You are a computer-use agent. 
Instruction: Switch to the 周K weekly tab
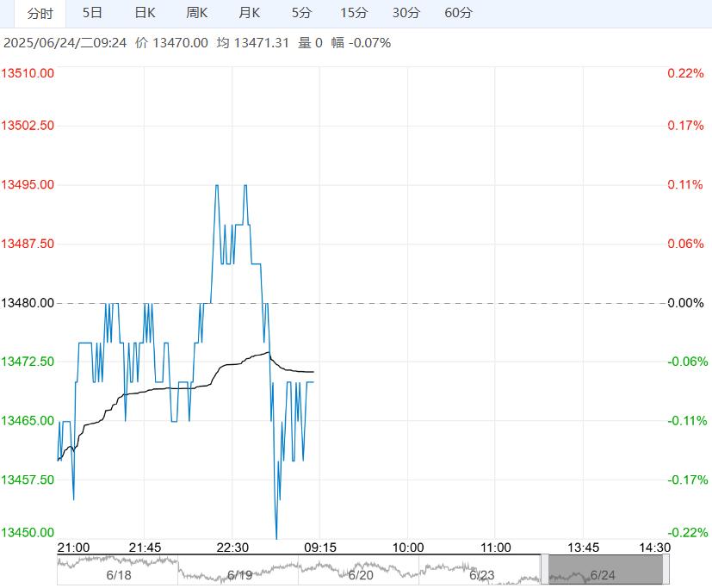point(197,13)
